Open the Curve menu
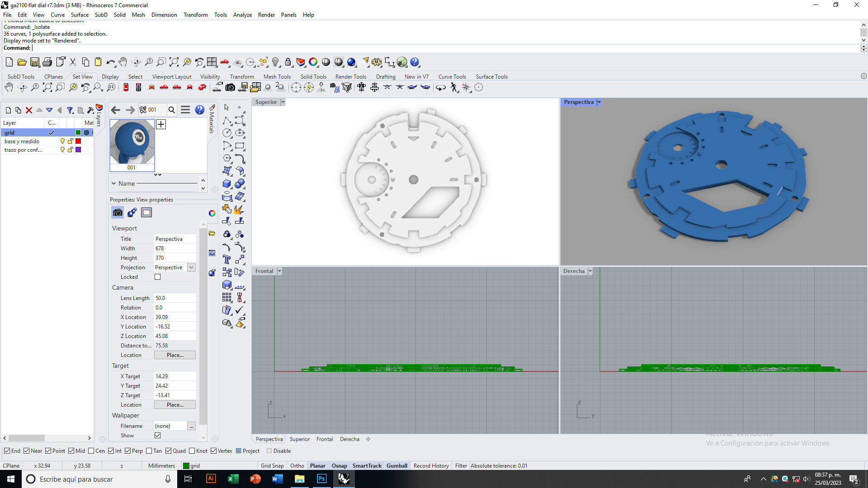Viewport: 868px width, 488px height. pyautogui.click(x=57, y=14)
